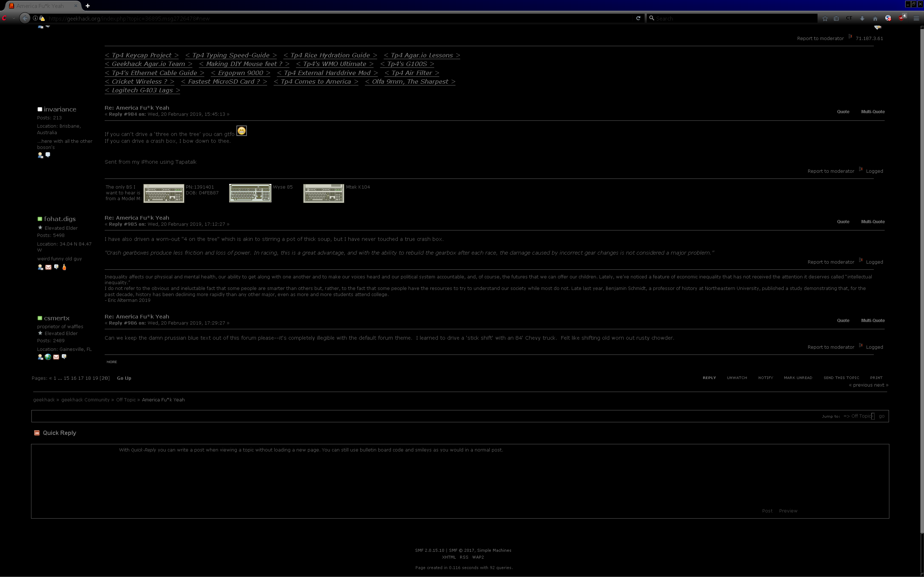
Task: Click the browser home icon
Action: click(875, 18)
